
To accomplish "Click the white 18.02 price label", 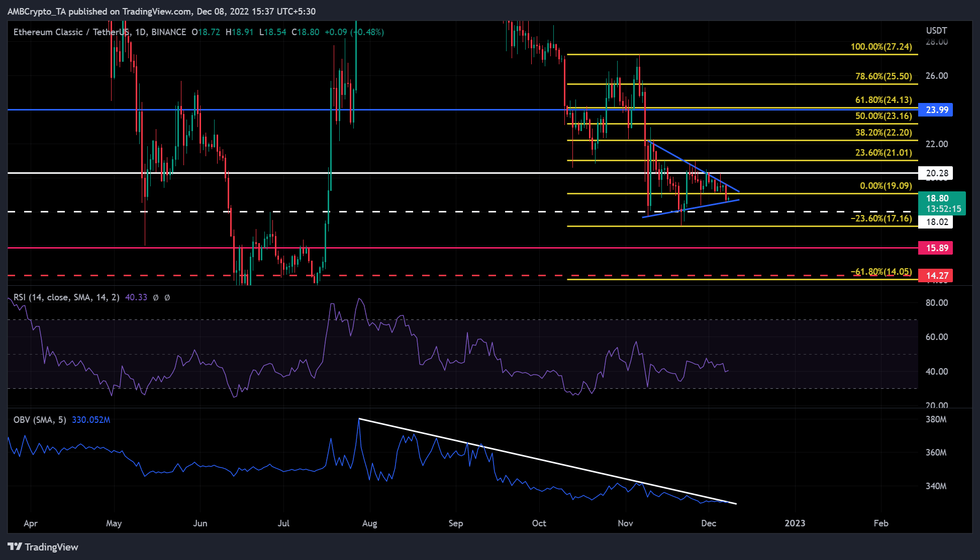I will tap(935, 221).
